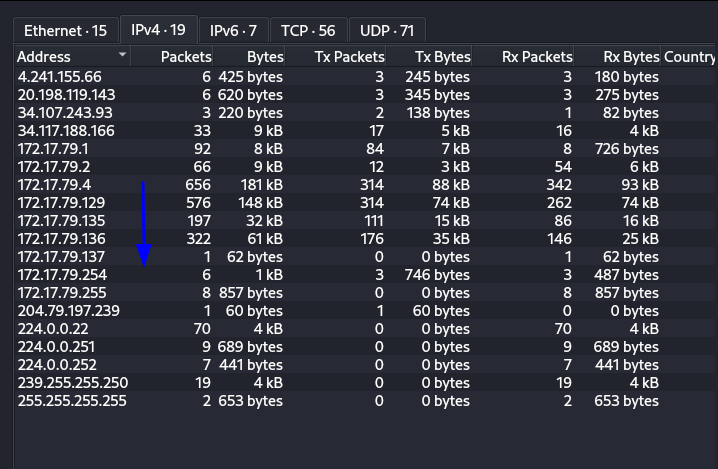Switch to the UDP · 71 tab
Image resolution: width=718 pixels, height=469 pixels.
coord(387,30)
